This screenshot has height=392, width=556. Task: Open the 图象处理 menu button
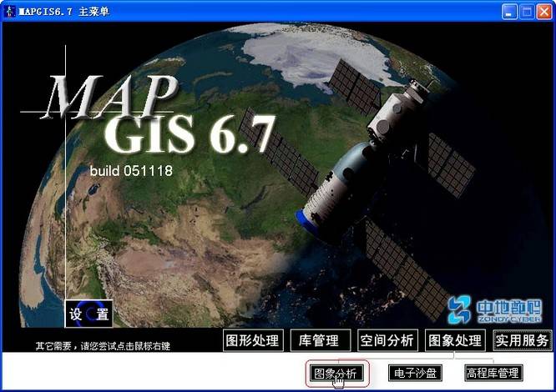pyautogui.click(x=455, y=340)
